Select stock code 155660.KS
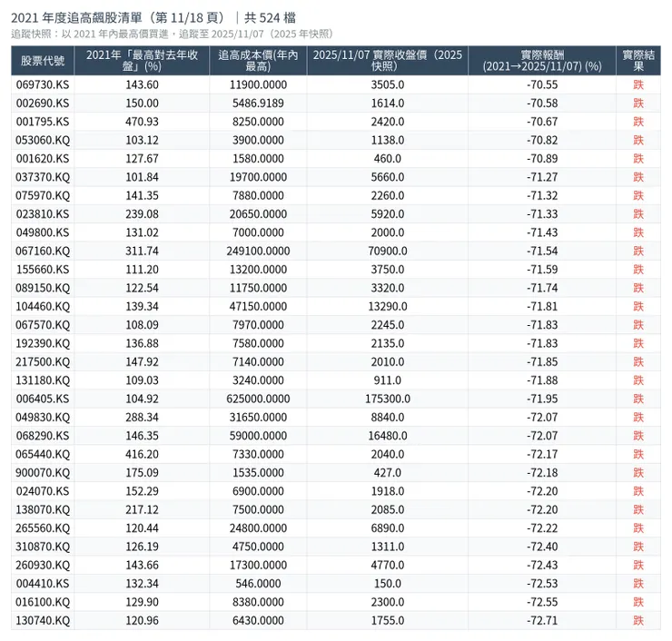The width and height of the screenshot is (672, 641). (43, 270)
